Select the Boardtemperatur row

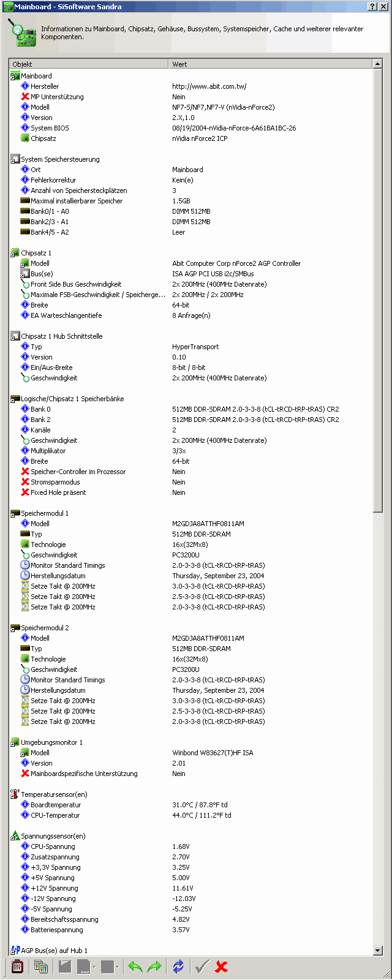coord(190,805)
